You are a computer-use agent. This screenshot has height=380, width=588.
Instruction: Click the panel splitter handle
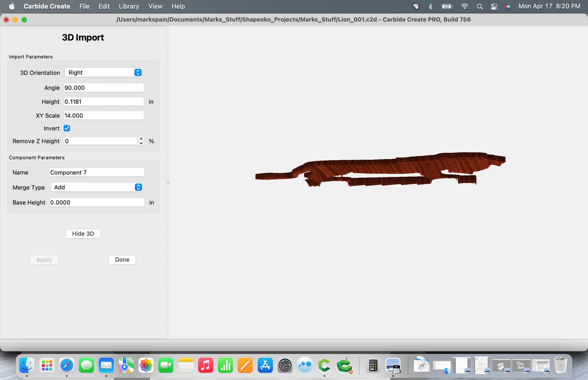click(168, 182)
